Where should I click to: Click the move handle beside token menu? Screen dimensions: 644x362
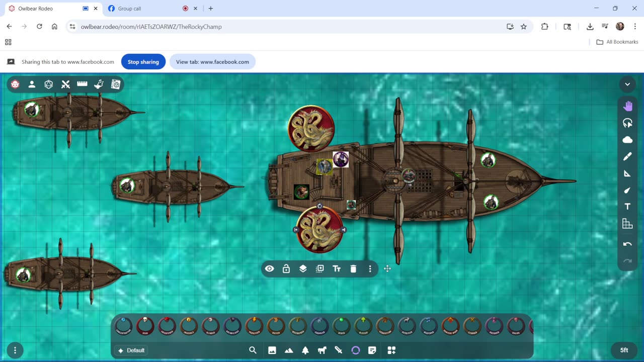(387, 268)
